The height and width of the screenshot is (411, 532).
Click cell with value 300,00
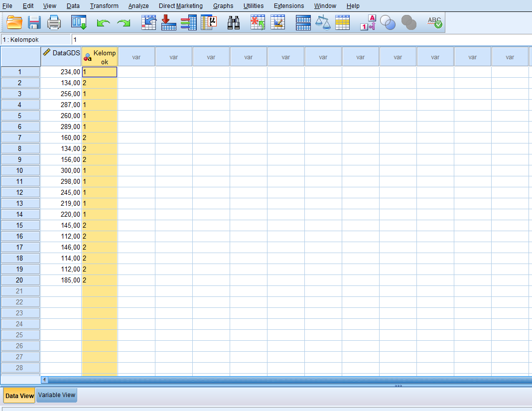point(61,170)
